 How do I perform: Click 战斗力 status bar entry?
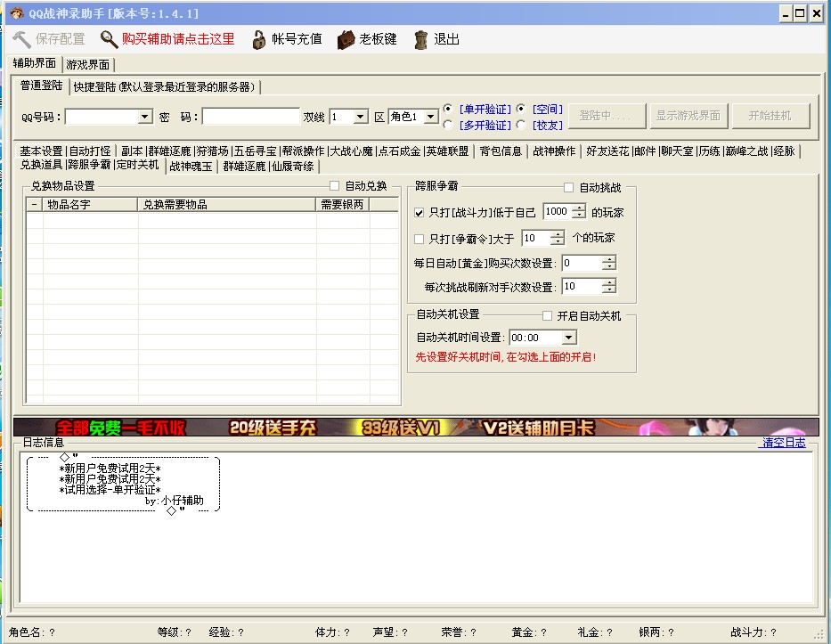[x=754, y=632]
